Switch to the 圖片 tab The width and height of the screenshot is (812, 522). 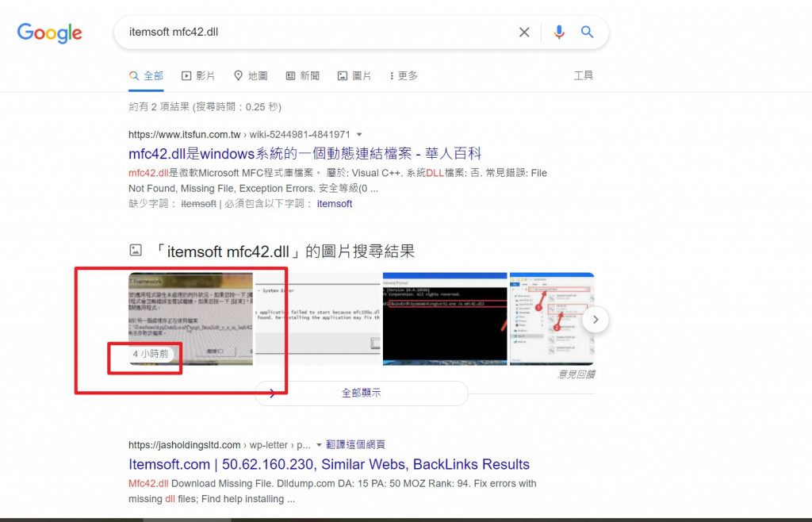[354, 76]
